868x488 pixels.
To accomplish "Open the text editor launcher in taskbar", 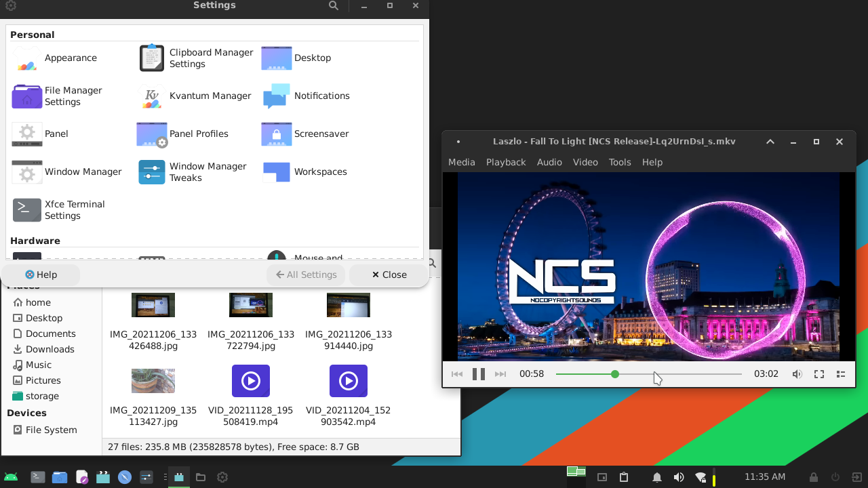I will (x=81, y=477).
